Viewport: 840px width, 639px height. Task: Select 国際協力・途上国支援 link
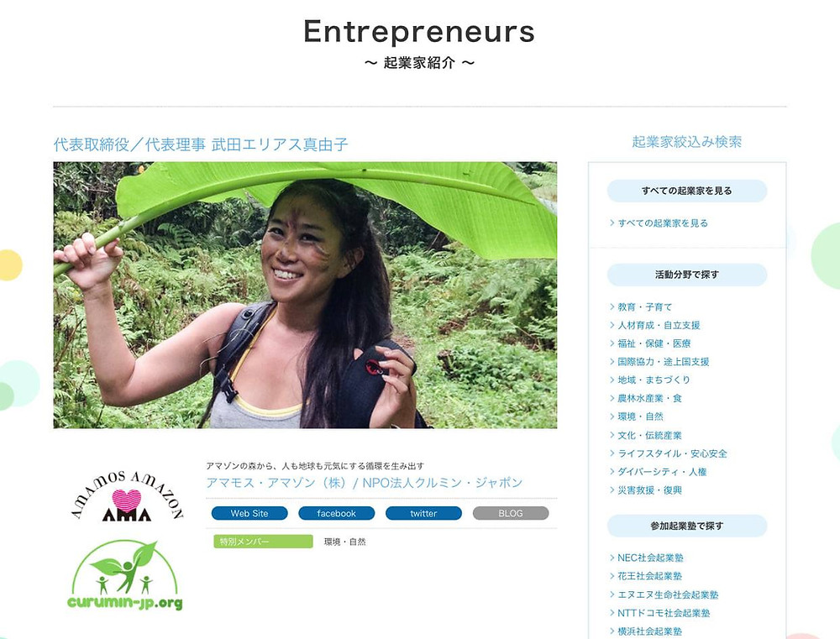point(659,362)
